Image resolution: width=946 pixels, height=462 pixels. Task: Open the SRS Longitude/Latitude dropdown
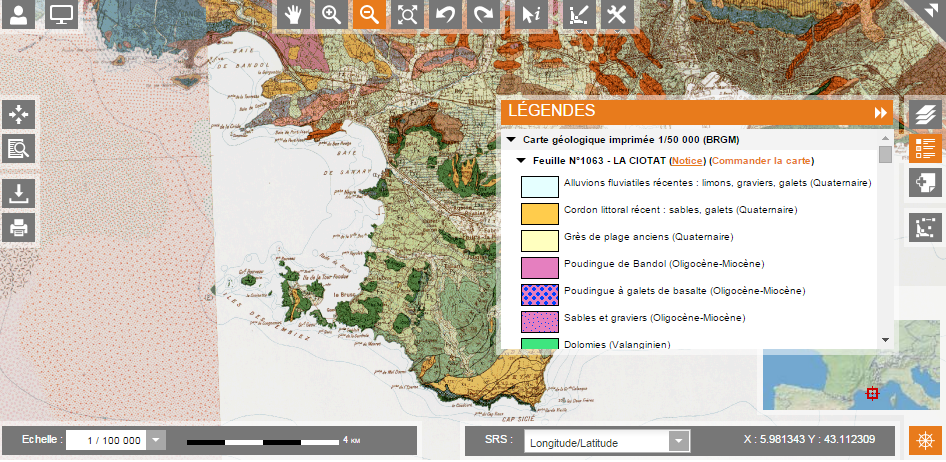click(679, 441)
